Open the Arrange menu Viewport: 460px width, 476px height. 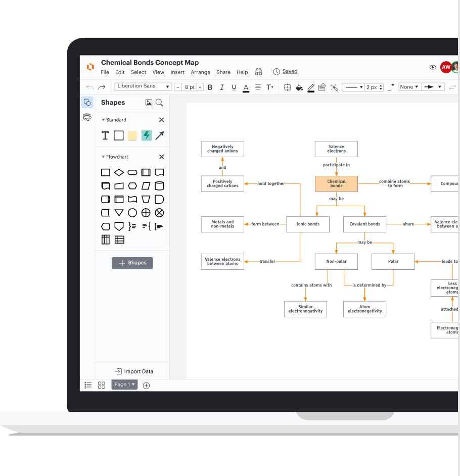pos(200,72)
